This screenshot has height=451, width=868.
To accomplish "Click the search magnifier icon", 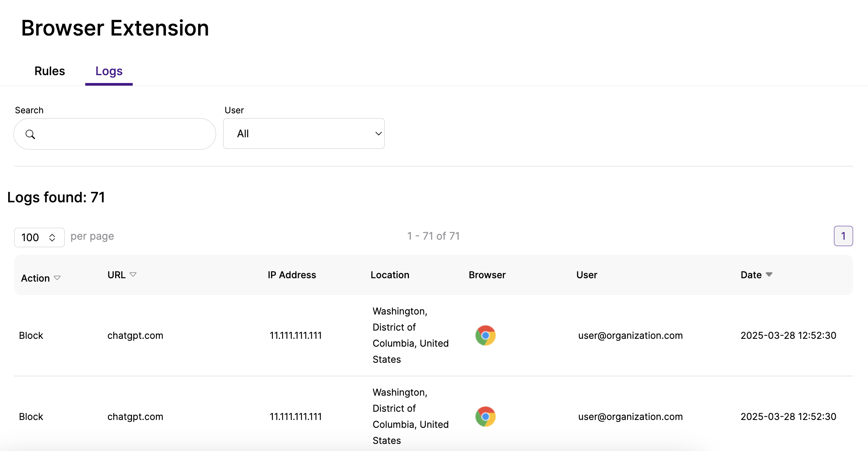I will (30, 134).
